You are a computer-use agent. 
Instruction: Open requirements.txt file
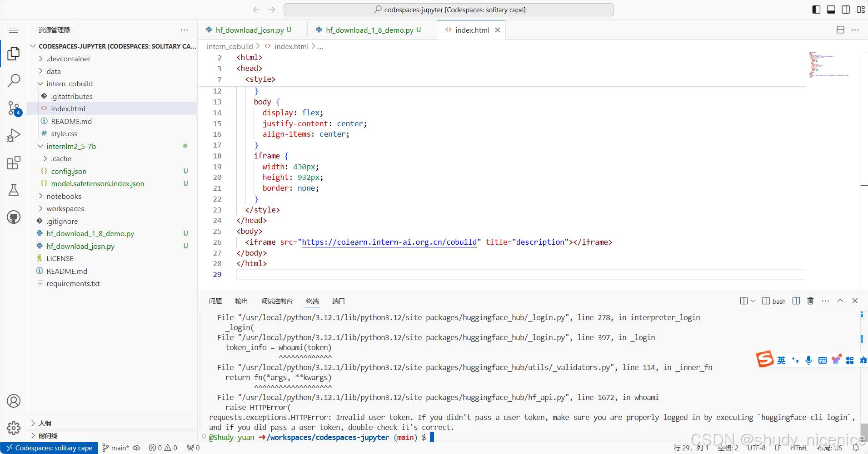click(x=112, y=283)
